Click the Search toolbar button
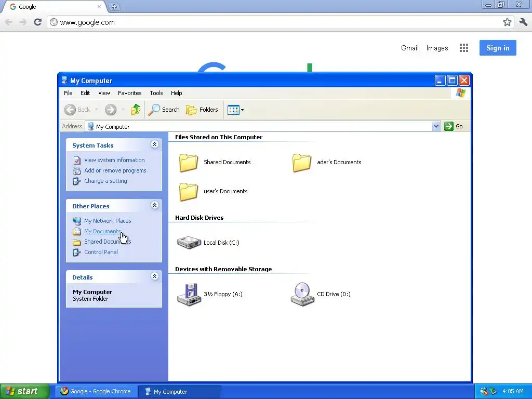The image size is (532, 399). coord(164,110)
